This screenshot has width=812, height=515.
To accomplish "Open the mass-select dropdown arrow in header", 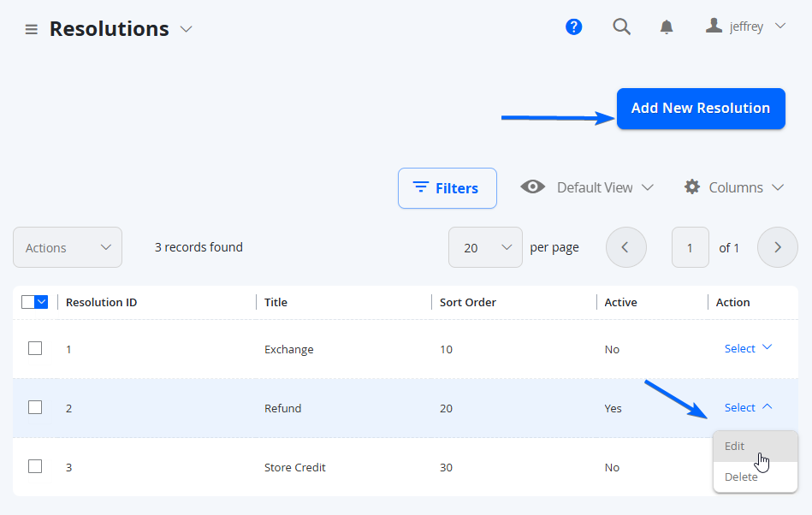I will click(41, 302).
